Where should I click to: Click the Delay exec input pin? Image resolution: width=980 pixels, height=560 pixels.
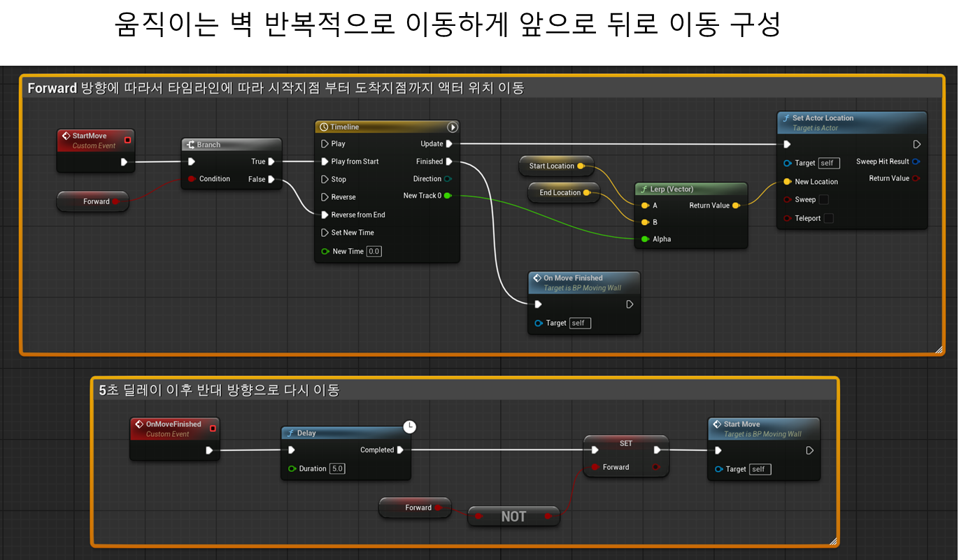[x=292, y=450]
